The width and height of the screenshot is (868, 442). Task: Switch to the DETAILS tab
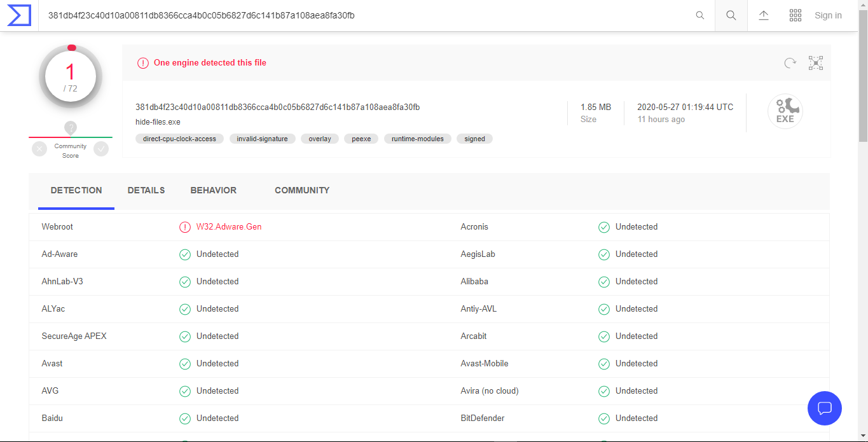coord(146,190)
